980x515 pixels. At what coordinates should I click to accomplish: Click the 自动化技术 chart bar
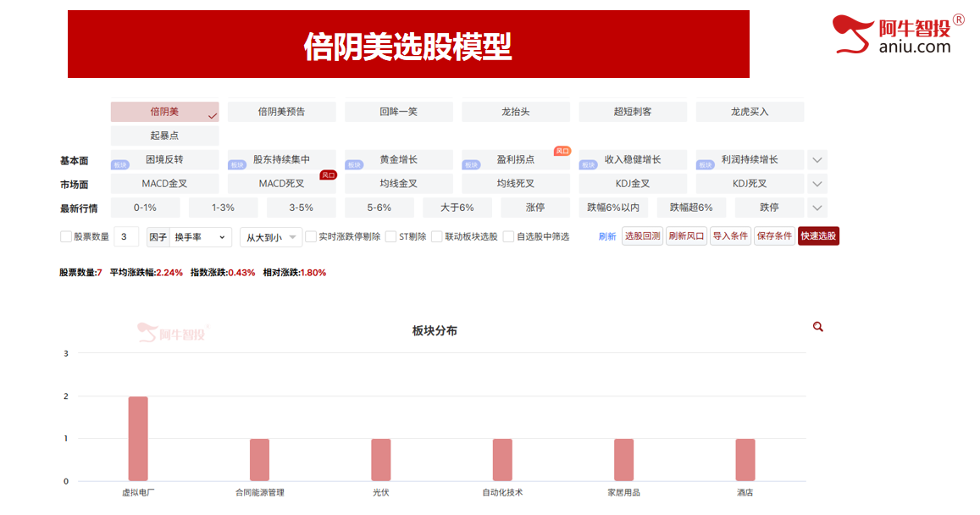click(x=502, y=460)
